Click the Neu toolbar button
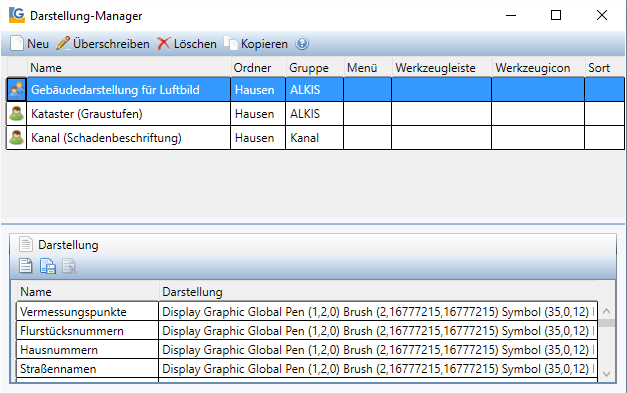This screenshot has width=627, height=393. point(30,44)
